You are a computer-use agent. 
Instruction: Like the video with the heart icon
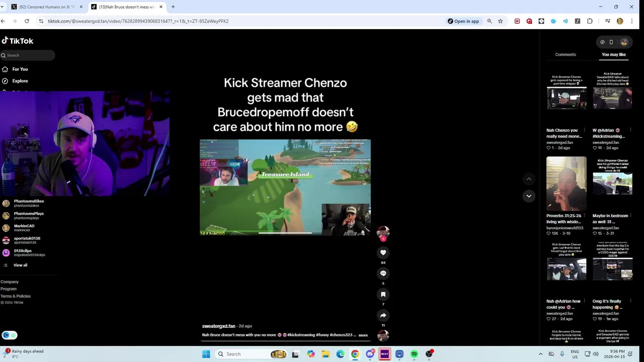[383, 252]
